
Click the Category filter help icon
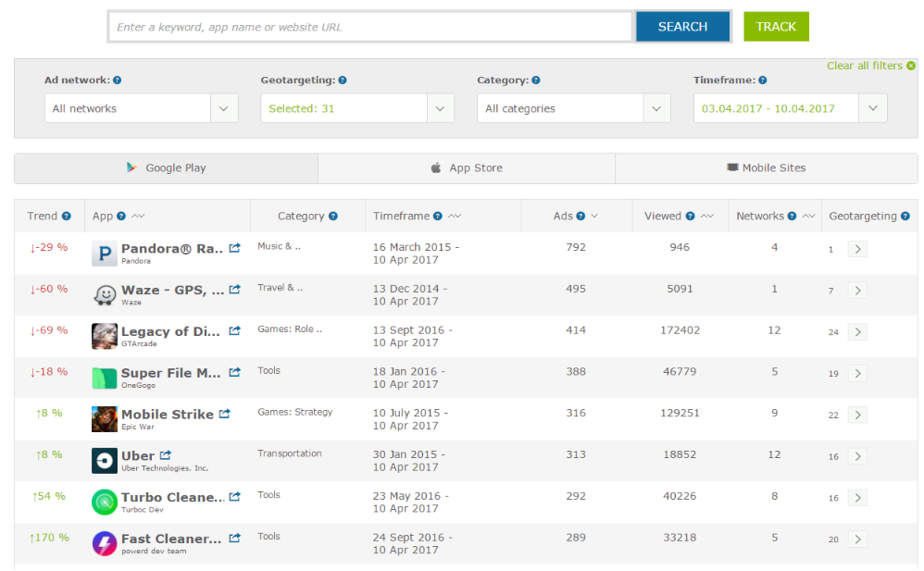tap(536, 81)
